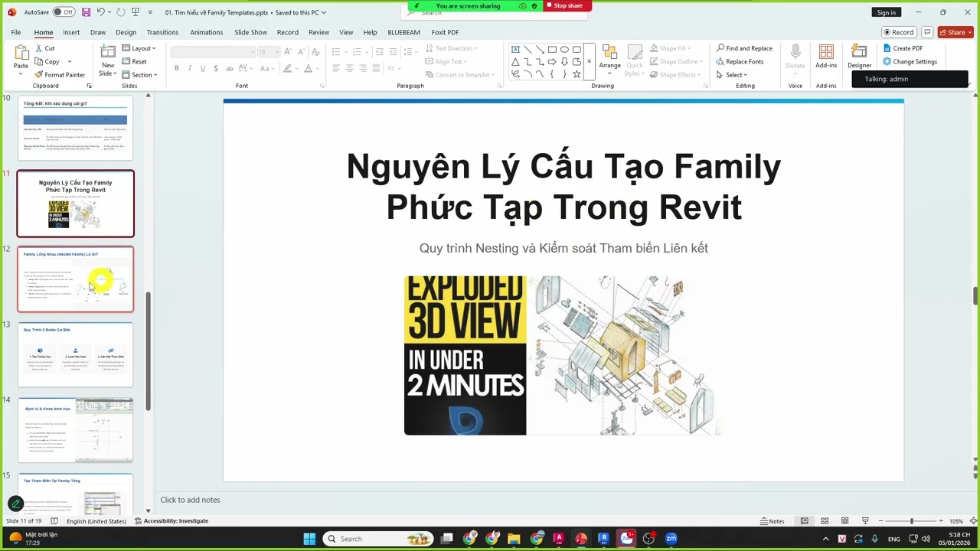980x551 pixels.
Task: Clear all formatting
Action: [317, 51]
